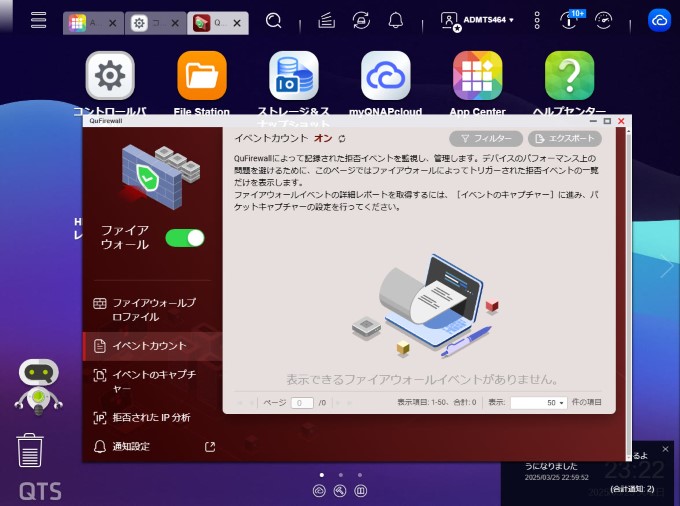Open event notifications bell icon

[396, 20]
